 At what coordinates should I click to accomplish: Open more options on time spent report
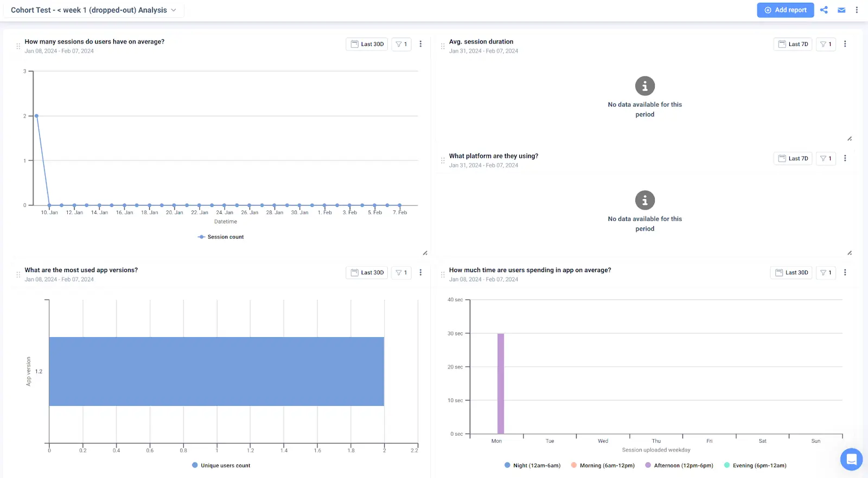point(845,273)
